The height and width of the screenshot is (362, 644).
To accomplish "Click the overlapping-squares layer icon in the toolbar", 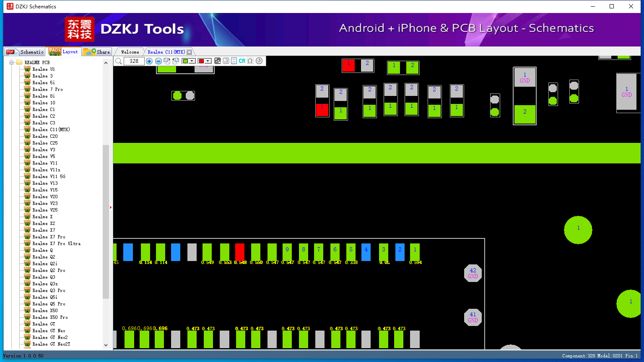I will [218, 61].
